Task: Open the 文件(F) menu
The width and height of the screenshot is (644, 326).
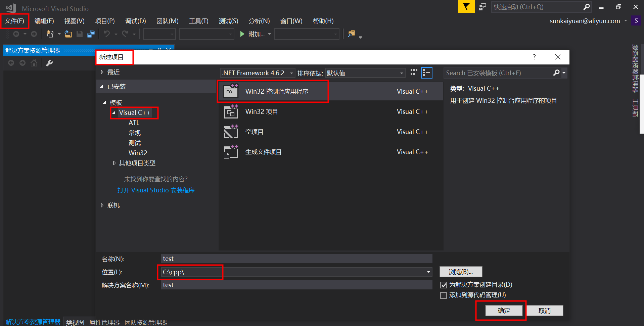Action: click(14, 21)
